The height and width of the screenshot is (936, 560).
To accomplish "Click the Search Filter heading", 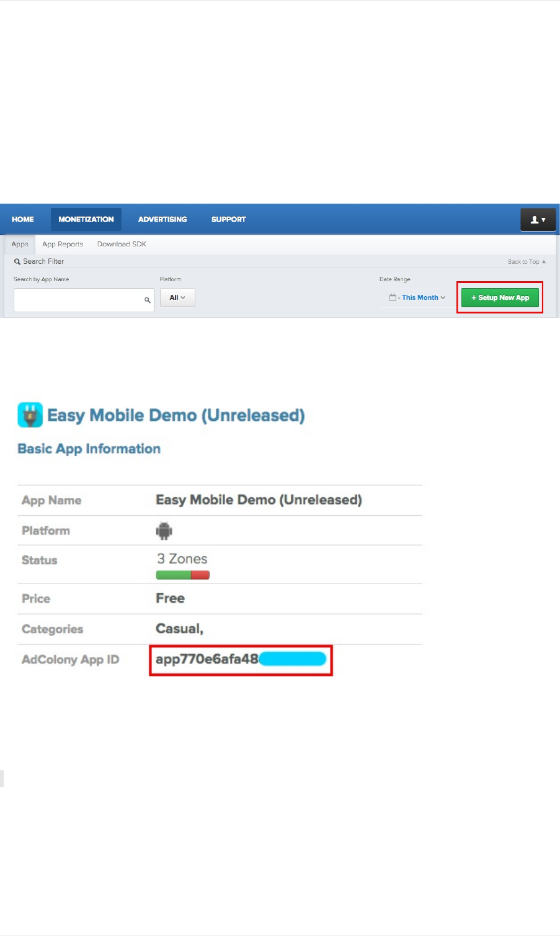I will click(39, 261).
